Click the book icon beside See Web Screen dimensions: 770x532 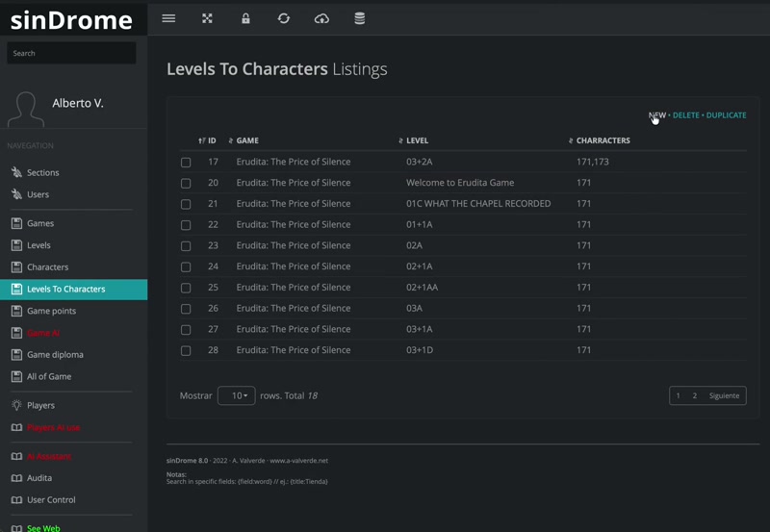(x=16, y=528)
